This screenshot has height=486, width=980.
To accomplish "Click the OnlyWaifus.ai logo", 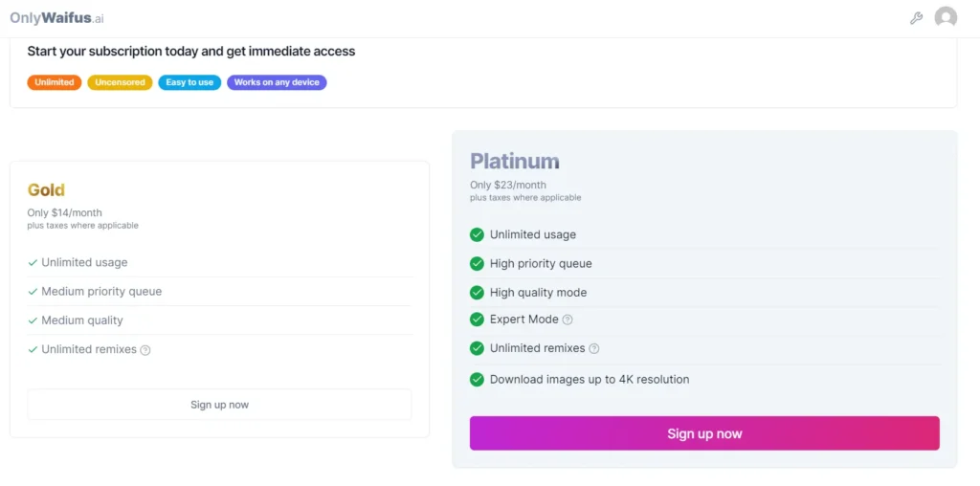I will 56,18.
